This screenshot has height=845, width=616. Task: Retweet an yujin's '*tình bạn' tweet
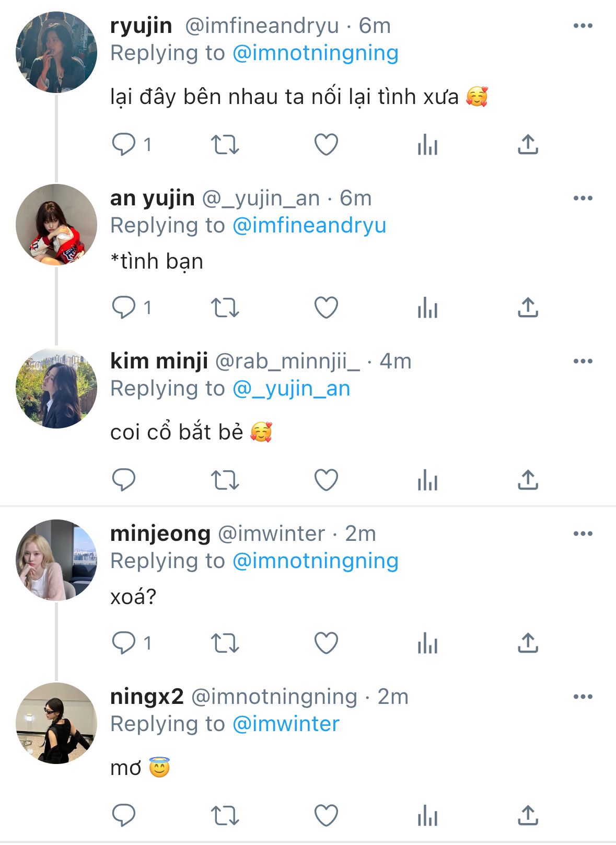(x=225, y=308)
